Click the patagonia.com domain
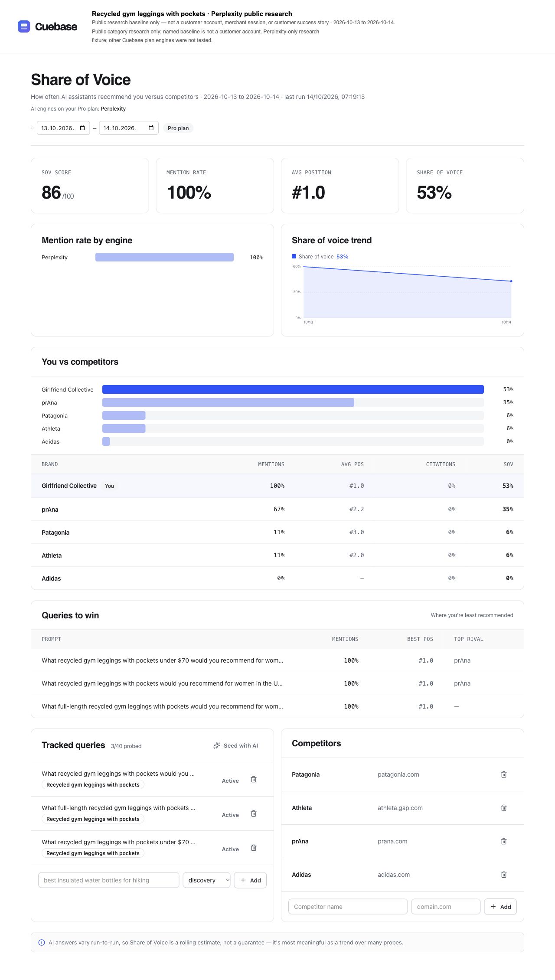The width and height of the screenshot is (555, 980). coord(398,774)
